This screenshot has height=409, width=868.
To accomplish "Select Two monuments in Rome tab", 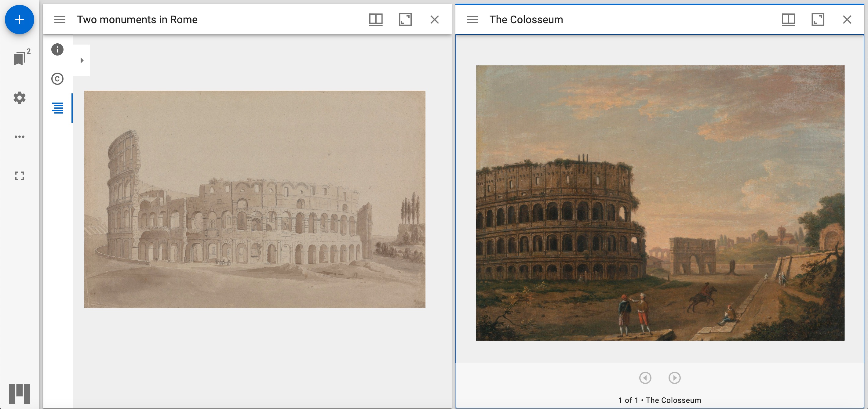I will coord(137,19).
